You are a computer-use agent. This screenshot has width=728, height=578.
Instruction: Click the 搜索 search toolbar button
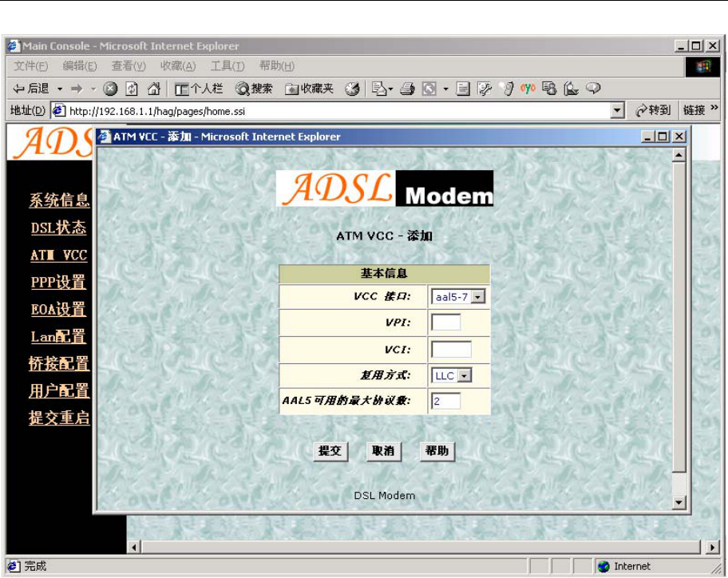[x=254, y=88]
